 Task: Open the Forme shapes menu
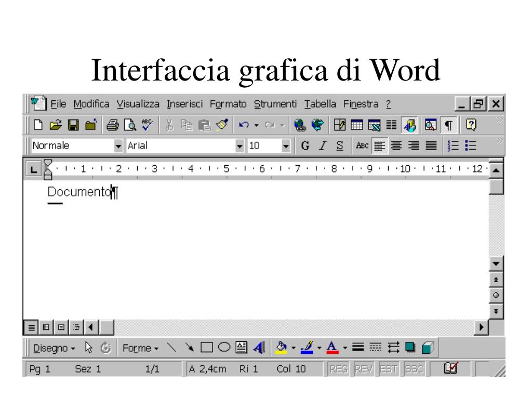[140, 348]
